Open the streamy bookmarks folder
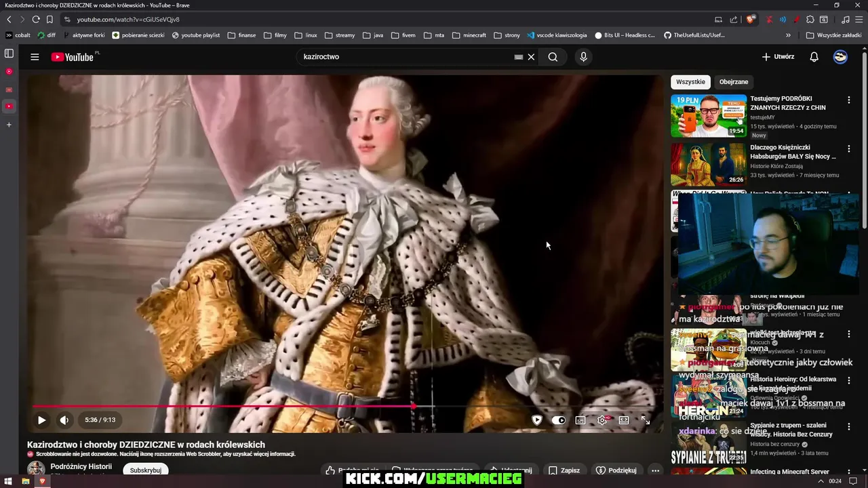Viewport: 868px width, 488px height. pyautogui.click(x=340, y=35)
